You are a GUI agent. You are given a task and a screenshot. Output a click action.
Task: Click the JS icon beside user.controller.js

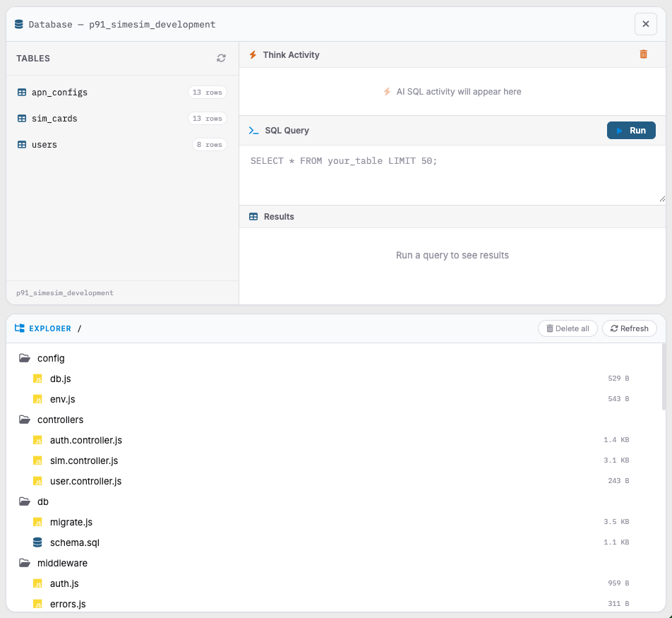(x=37, y=481)
